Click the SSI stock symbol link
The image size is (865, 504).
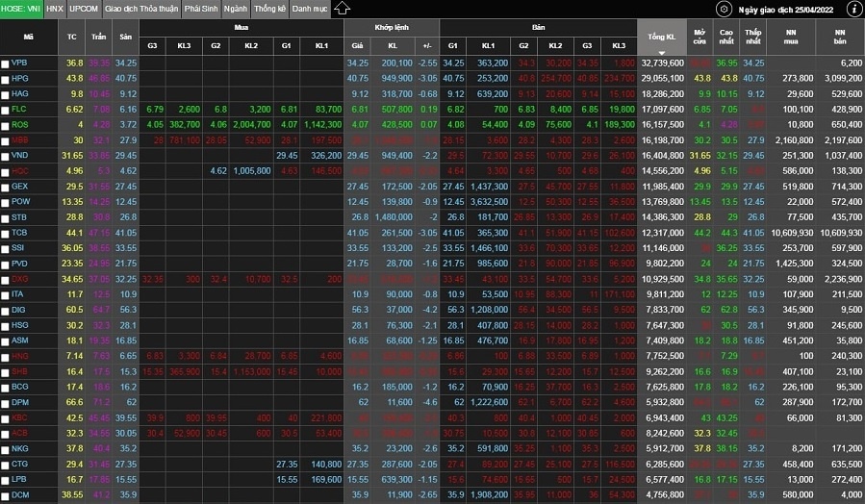point(19,248)
